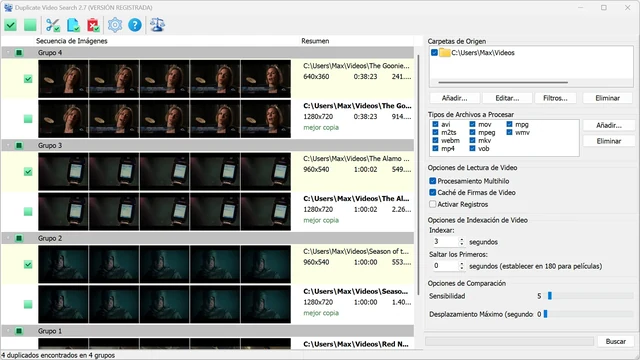The image size is (640, 360).
Task: Toggle the Grupo 4 group checkbox
Action: pos(19,53)
